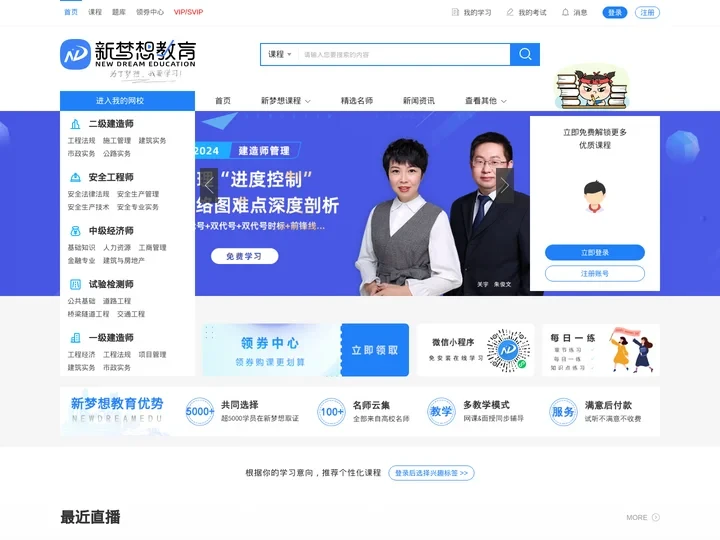Open 安全法律法规 course link

[88, 194]
